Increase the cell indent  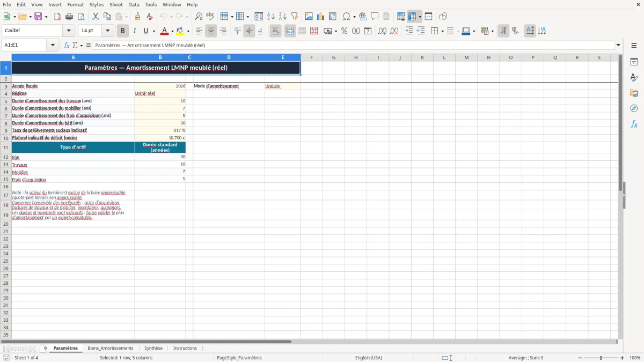tap(409, 31)
